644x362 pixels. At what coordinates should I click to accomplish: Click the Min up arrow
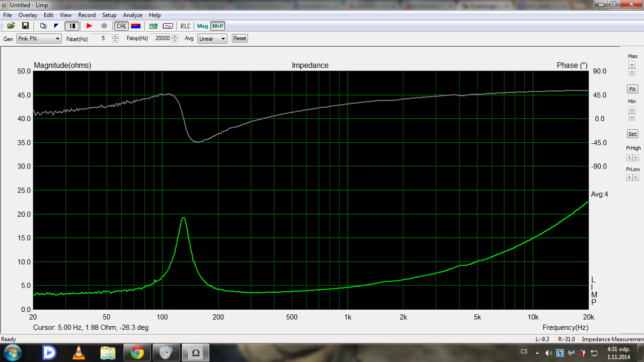point(632,109)
